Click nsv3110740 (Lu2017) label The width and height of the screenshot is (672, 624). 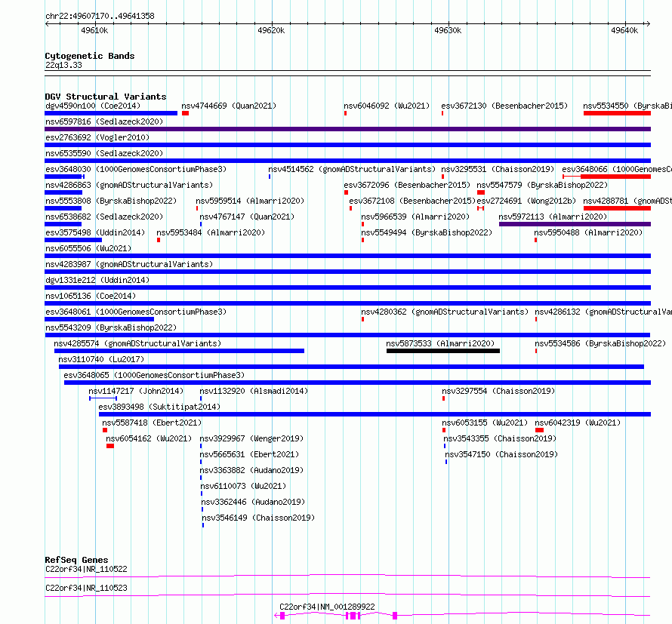tap(102, 359)
